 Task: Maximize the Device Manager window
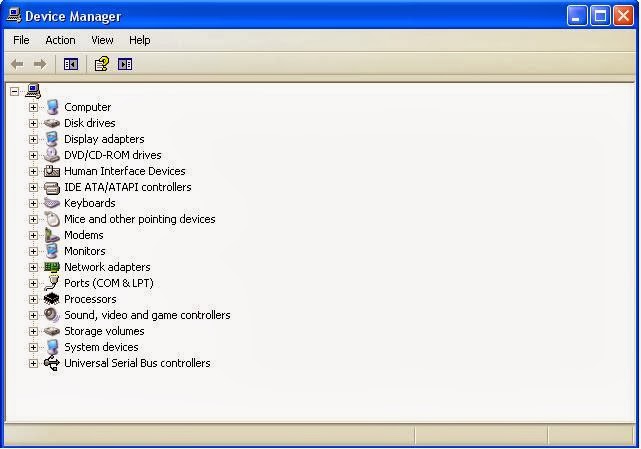600,16
